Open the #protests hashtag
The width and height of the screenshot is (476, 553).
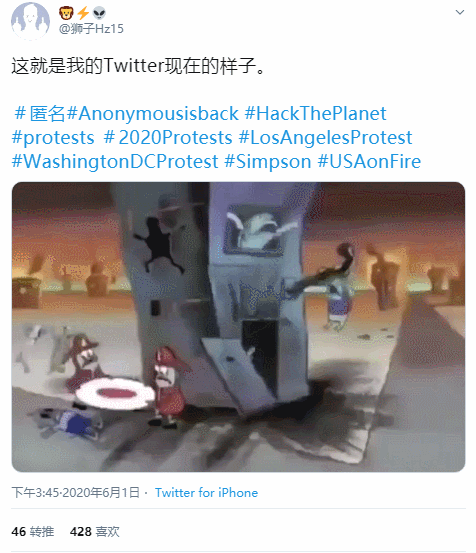(x=53, y=138)
